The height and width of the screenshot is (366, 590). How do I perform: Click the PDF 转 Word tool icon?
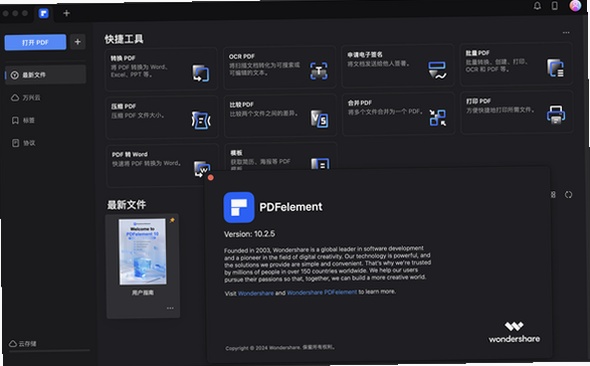[x=202, y=169]
